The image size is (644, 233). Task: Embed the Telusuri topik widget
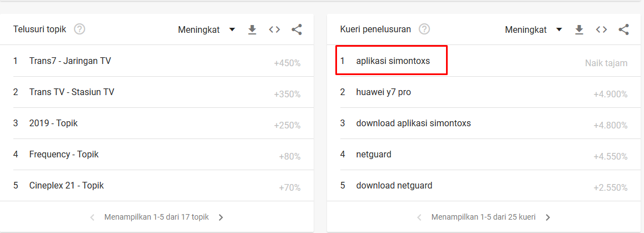click(274, 29)
